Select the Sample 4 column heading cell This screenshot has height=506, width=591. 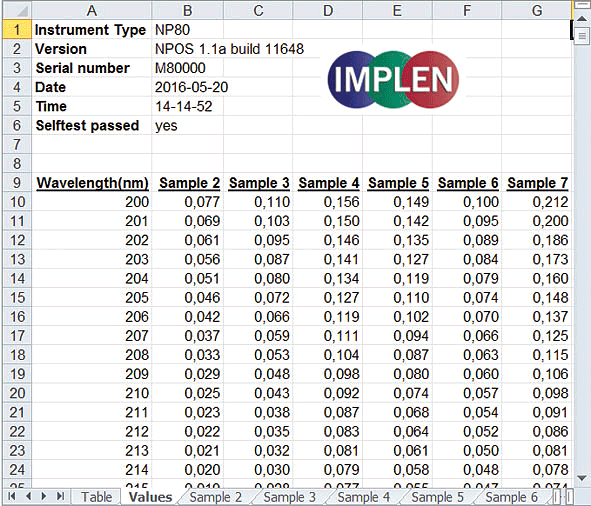tap(328, 182)
